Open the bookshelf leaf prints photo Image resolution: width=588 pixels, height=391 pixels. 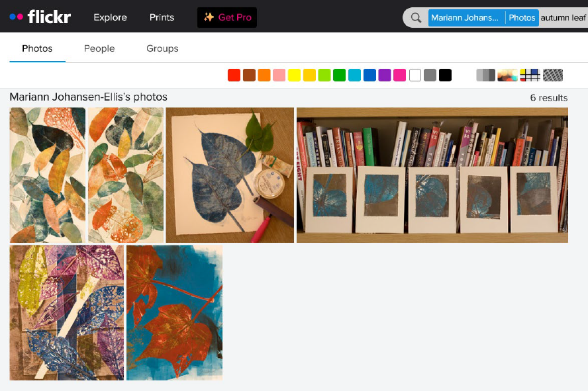point(432,175)
